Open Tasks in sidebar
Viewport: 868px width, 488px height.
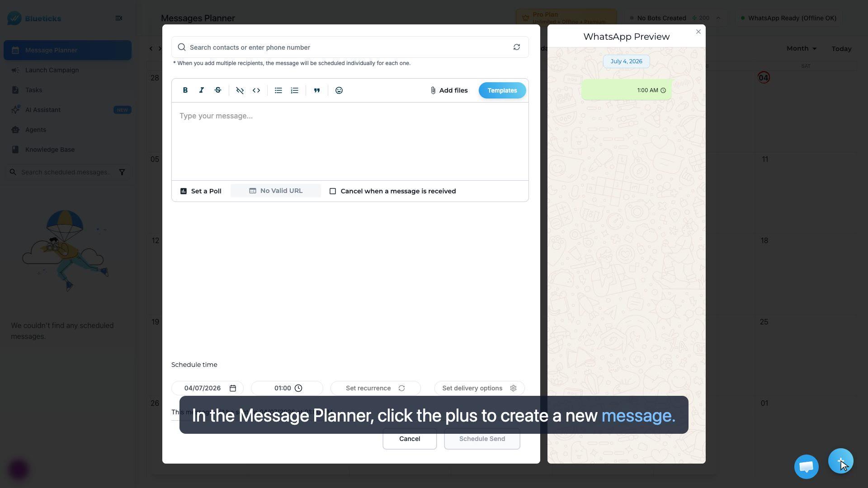pyautogui.click(x=67, y=90)
